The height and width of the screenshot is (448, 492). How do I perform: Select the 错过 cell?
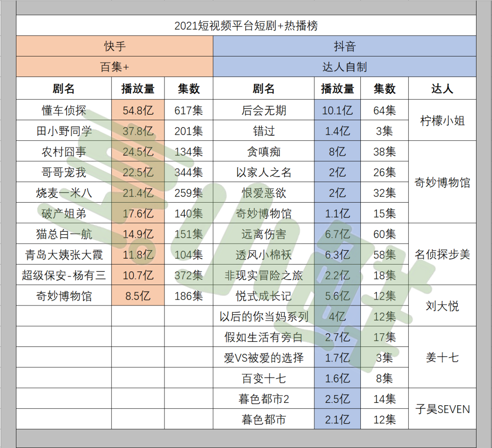click(264, 131)
